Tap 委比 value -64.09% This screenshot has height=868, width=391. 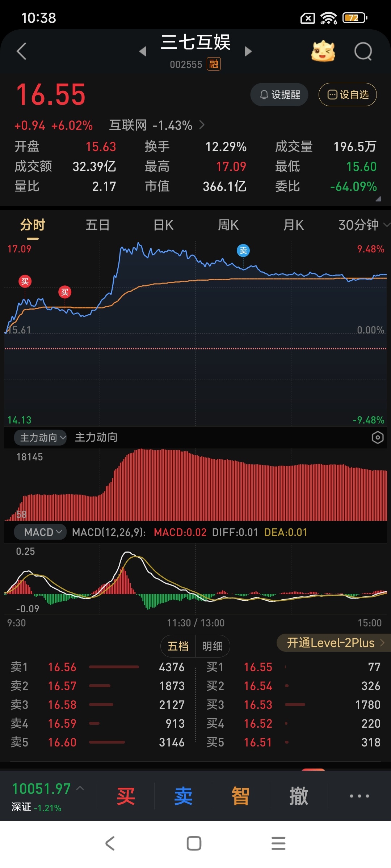tap(353, 187)
